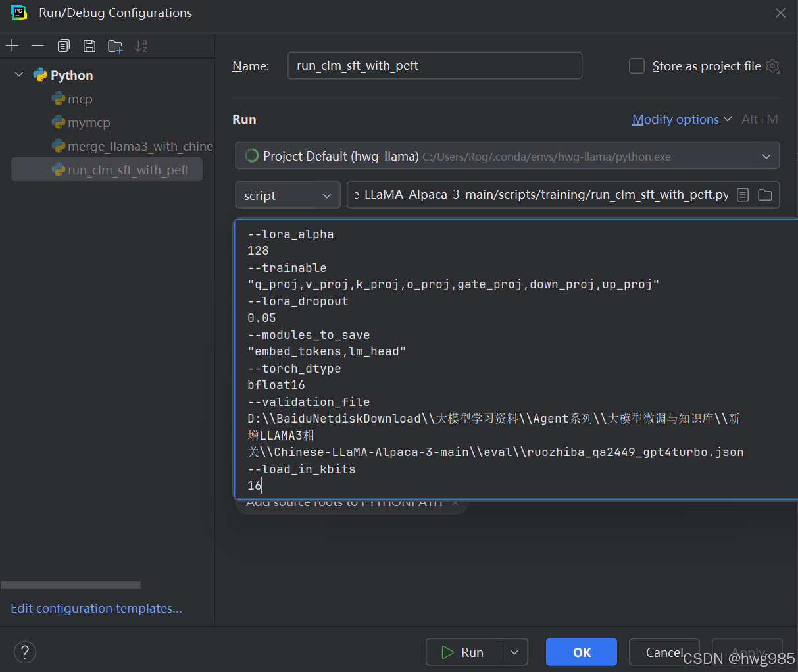This screenshot has width=798, height=672.
Task: Open the script path text editor icon
Action: click(x=743, y=195)
